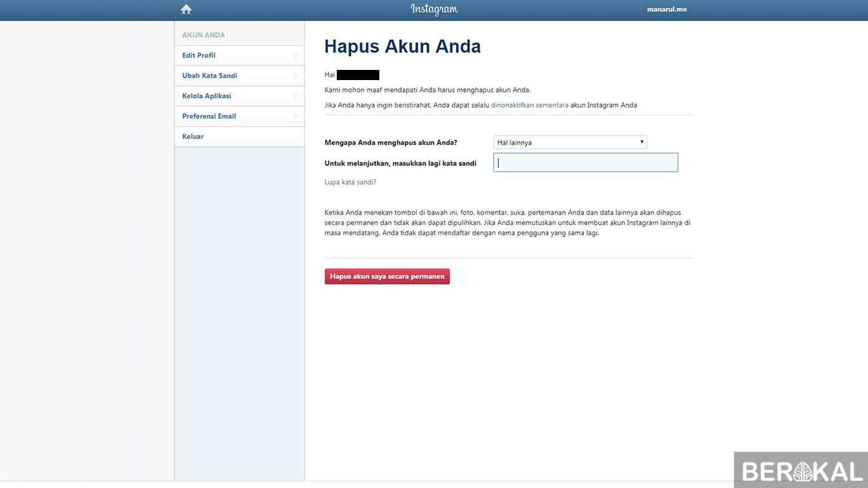
Task: Click Keluar to log out
Action: [x=240, y=137]
